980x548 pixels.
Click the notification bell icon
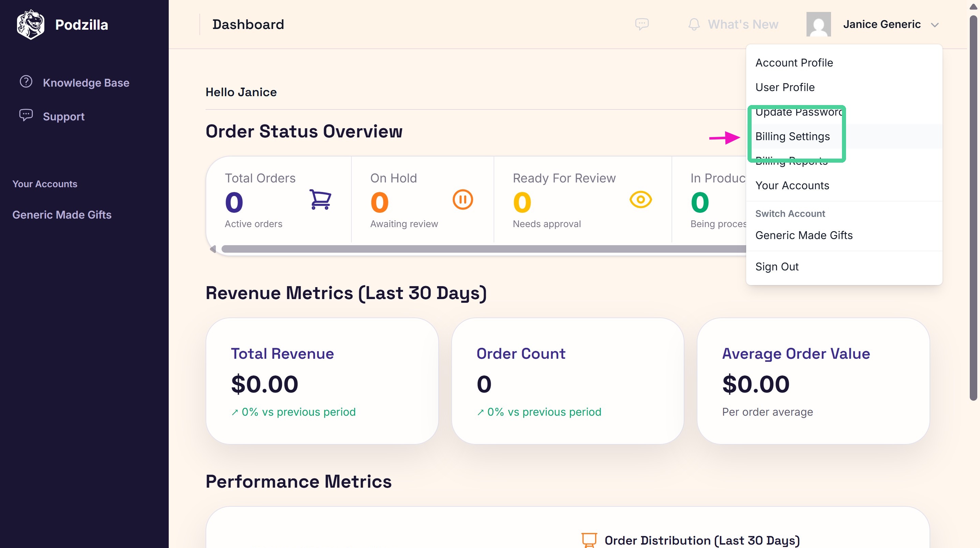coord(694,24)
